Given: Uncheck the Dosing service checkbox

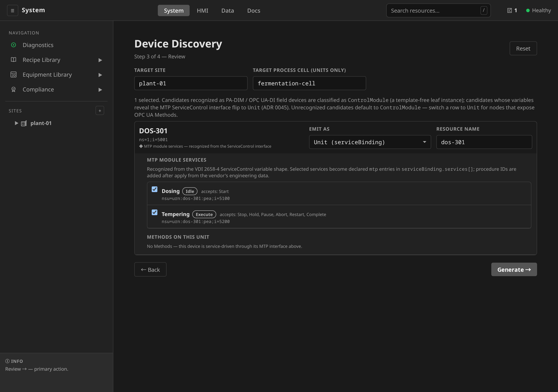Looking at the screenshot, I should [155, 189].
